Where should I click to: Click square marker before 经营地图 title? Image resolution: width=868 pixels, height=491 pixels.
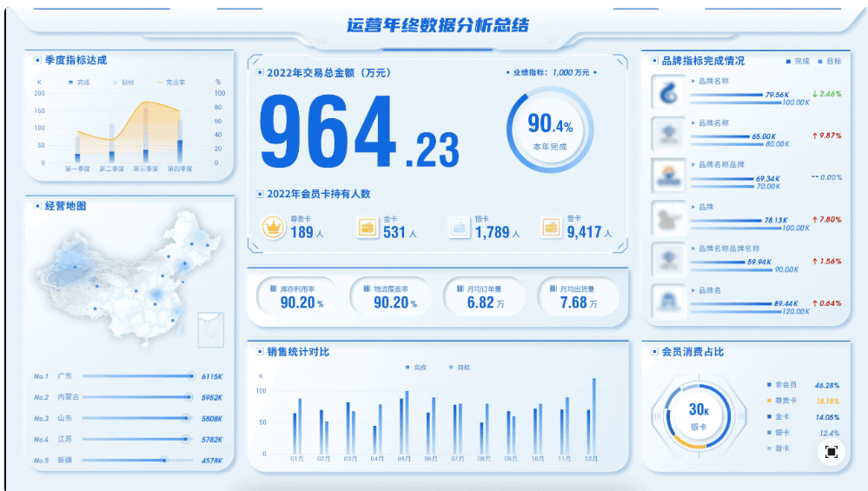click(x=37, y=206)
